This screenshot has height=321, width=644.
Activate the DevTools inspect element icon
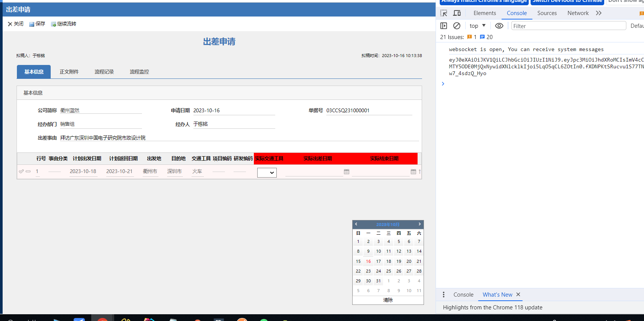click(x=444, y=13)
